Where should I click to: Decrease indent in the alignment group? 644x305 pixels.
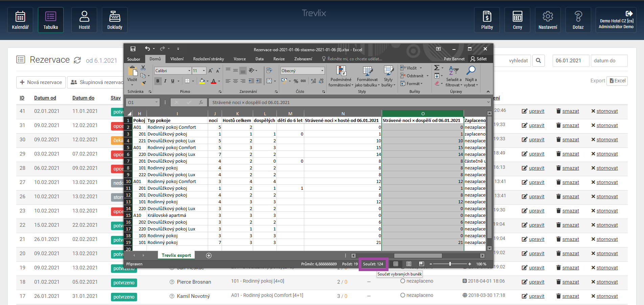pyautogui.click(x=251, y=81)
